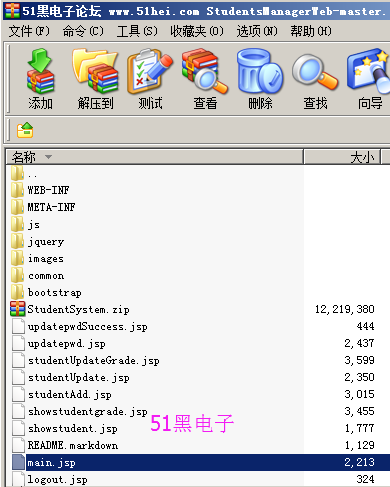The image size is (390, 487).
Task: Select the META-INF folder name
Action: [51, 207]
